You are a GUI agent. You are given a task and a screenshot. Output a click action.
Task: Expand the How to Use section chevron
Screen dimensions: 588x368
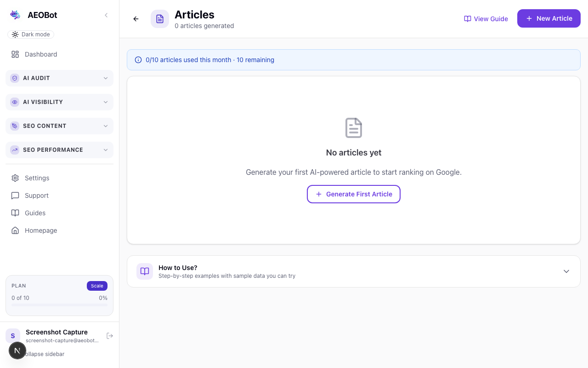[x=566, y=271]
